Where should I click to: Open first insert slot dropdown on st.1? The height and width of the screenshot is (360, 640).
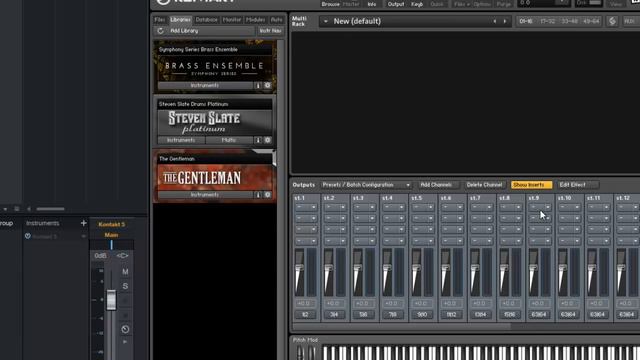point(306,207)
